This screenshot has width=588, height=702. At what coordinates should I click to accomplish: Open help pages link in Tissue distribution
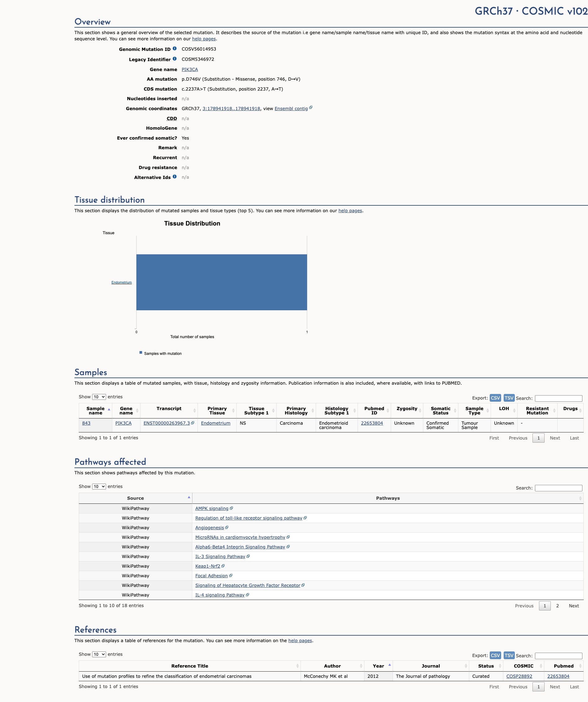click(350, 211)
